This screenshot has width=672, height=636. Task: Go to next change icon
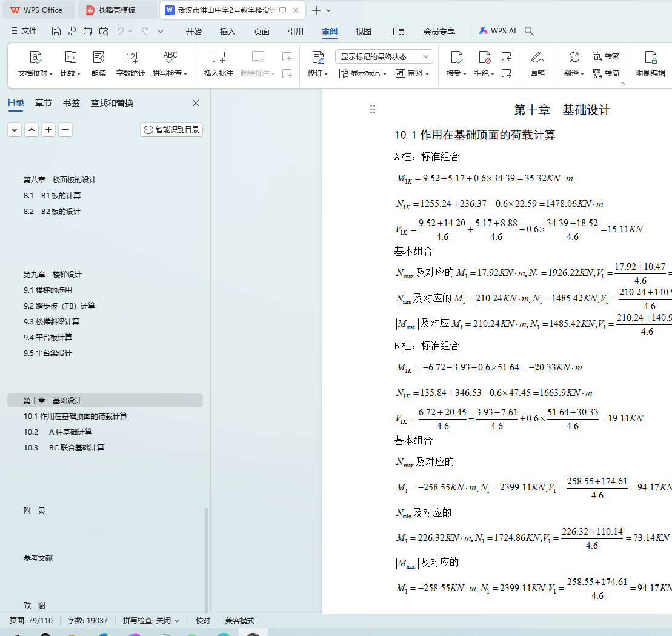point(507,73)
